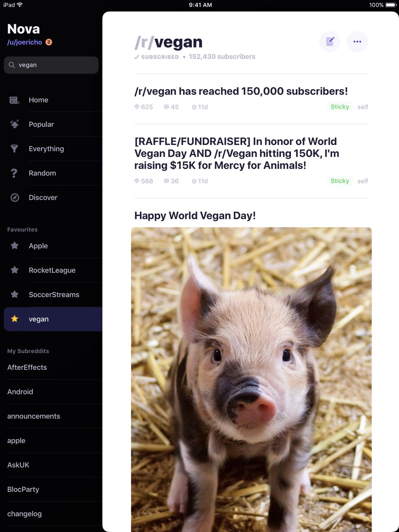Tap the Nova app title
Viewport: 399px width, 532px height.
click(23, 29)
